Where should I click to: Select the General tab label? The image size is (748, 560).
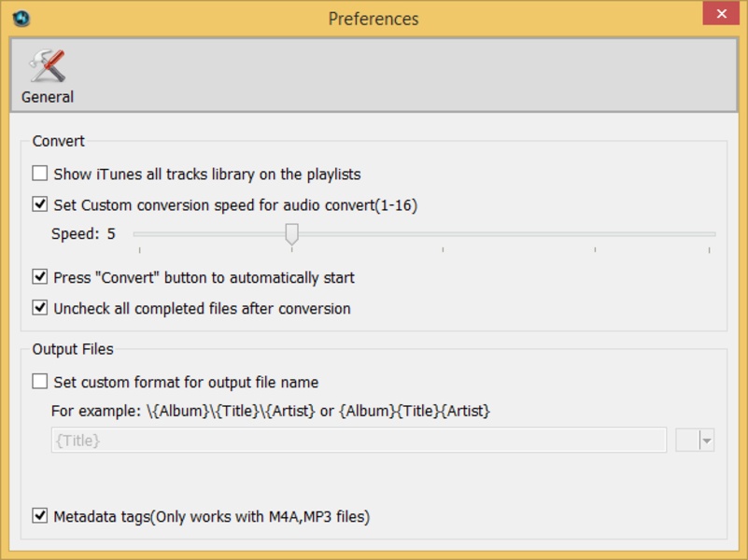click(x=48, y=97)
